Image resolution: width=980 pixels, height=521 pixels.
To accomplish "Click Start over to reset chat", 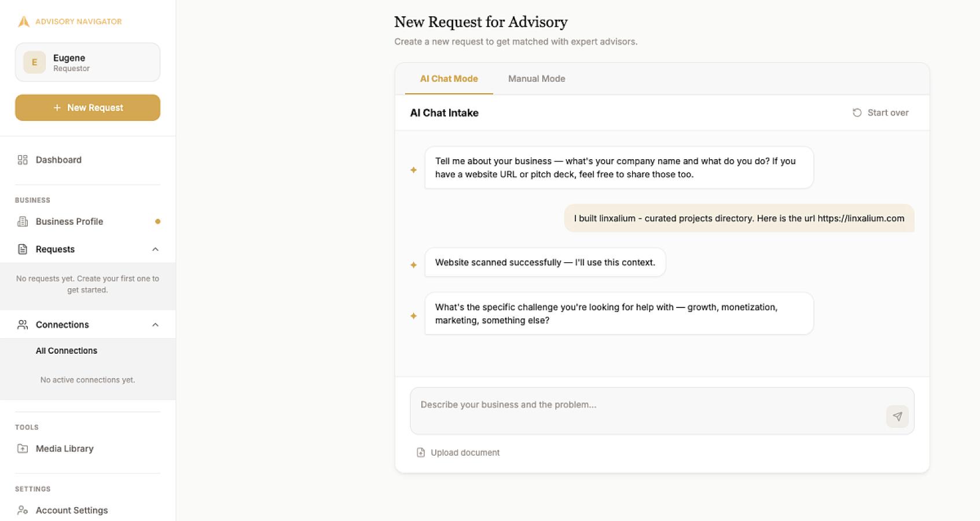I will (880, 113).
